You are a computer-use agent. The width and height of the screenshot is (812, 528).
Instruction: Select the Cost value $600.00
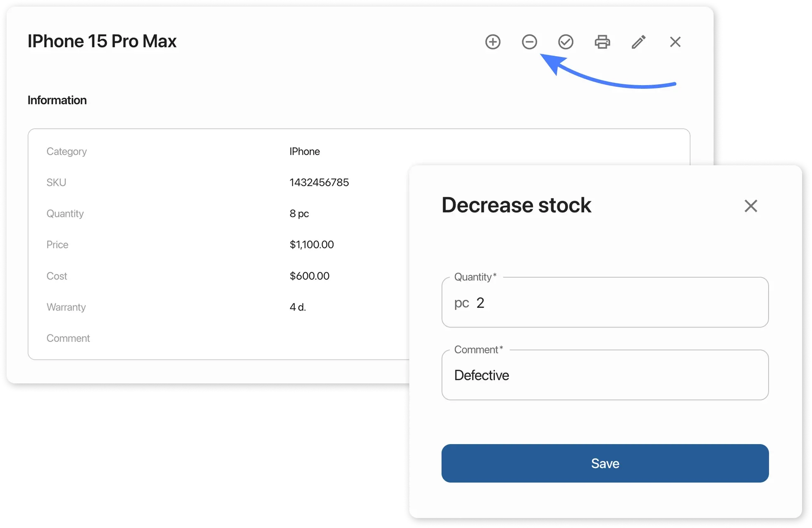pos(309,276)
